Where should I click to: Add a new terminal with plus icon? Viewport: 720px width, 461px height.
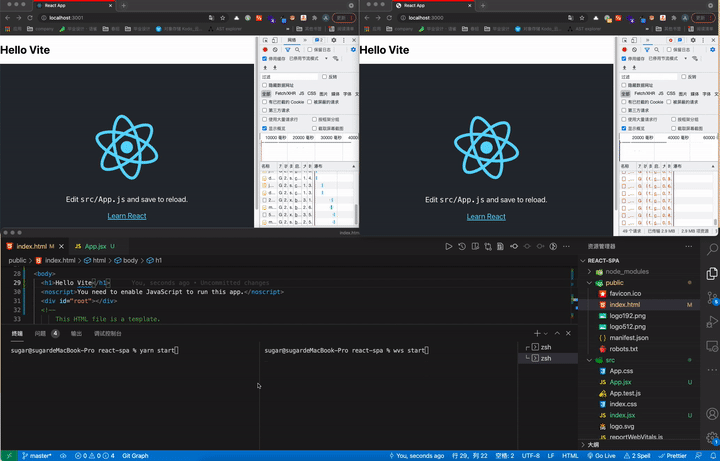(x=537, y=333)
